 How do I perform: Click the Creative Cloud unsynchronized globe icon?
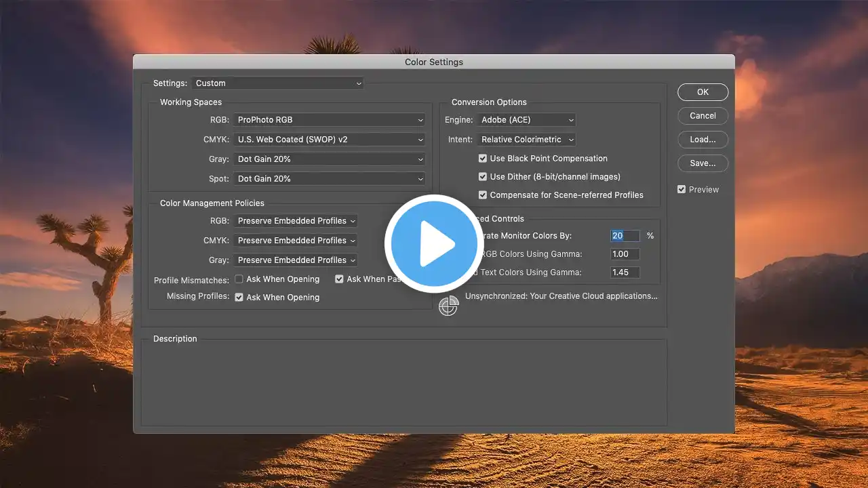click(x=448, y=306)
